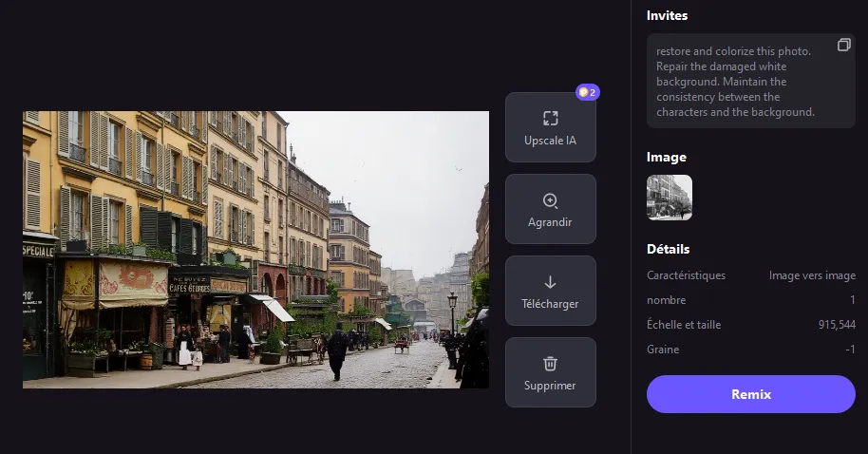Image resolution: width=868 pixels, height=454 pixels.
Task: Delete the image with Supprimer
Action: click(x=550, y=372)
